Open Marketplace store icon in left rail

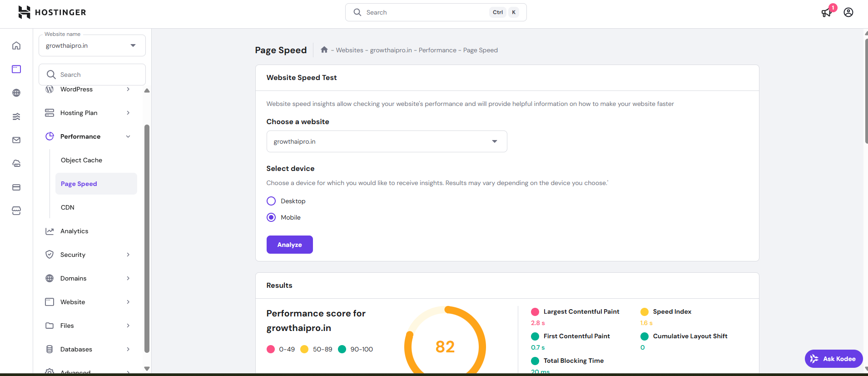[16, 211]
